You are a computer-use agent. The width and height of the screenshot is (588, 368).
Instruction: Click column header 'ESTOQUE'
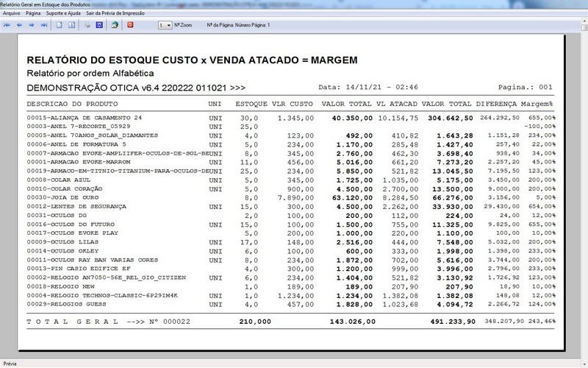(251, 104)
